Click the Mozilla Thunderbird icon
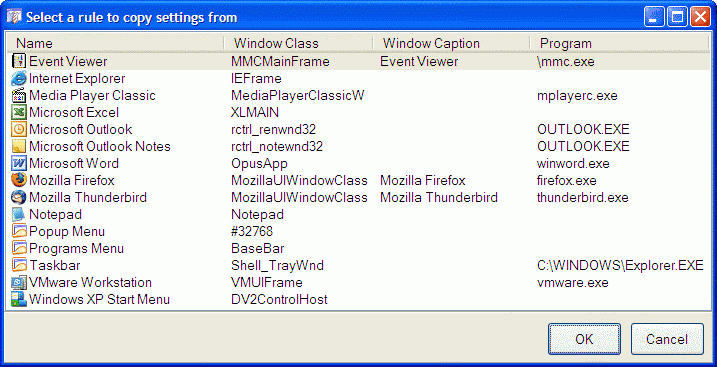The height and width of the screenshot is (367, 717). [x=19, y=197]
